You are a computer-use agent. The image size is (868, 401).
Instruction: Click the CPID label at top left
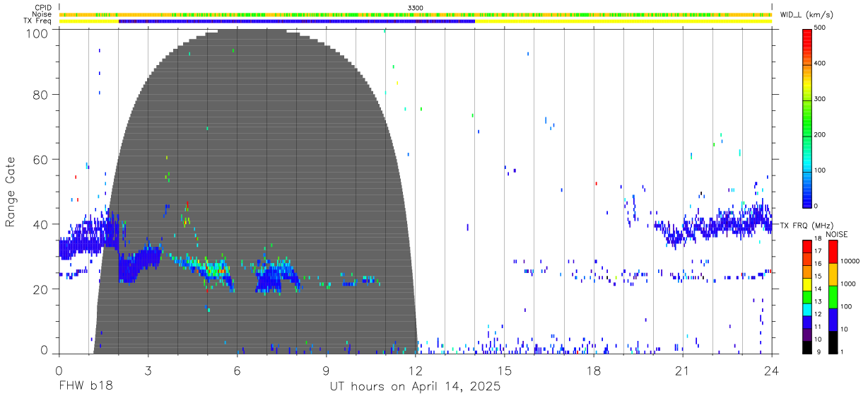(x=42, y=8)
